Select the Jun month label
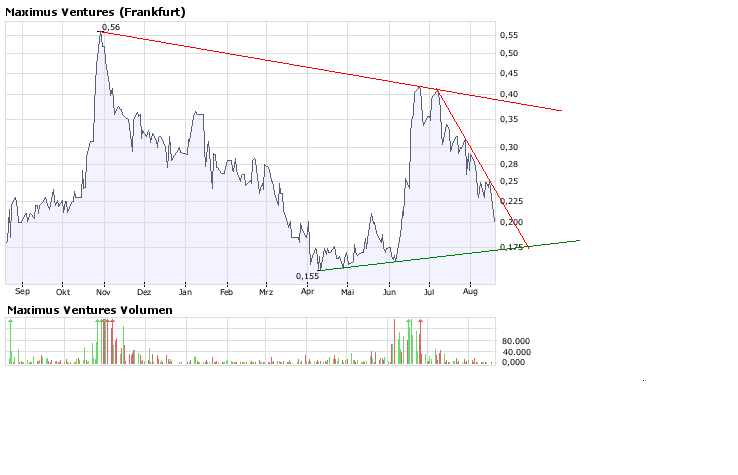The height and width of the screenshot is (475, 738). click(x=389, y=292)
